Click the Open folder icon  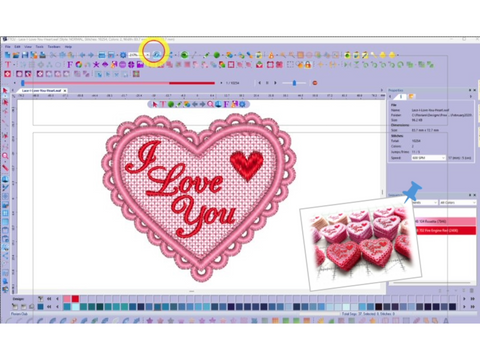pos(16,55)
